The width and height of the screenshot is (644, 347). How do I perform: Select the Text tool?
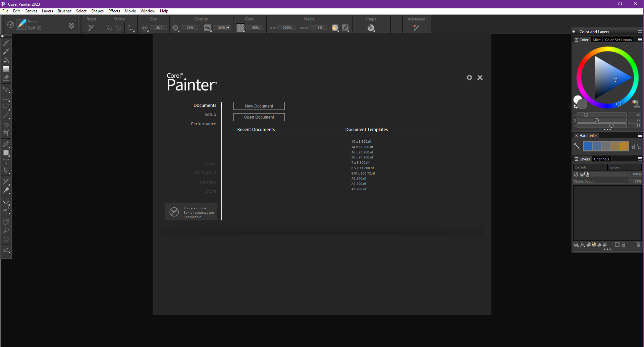tap(6, 161)
